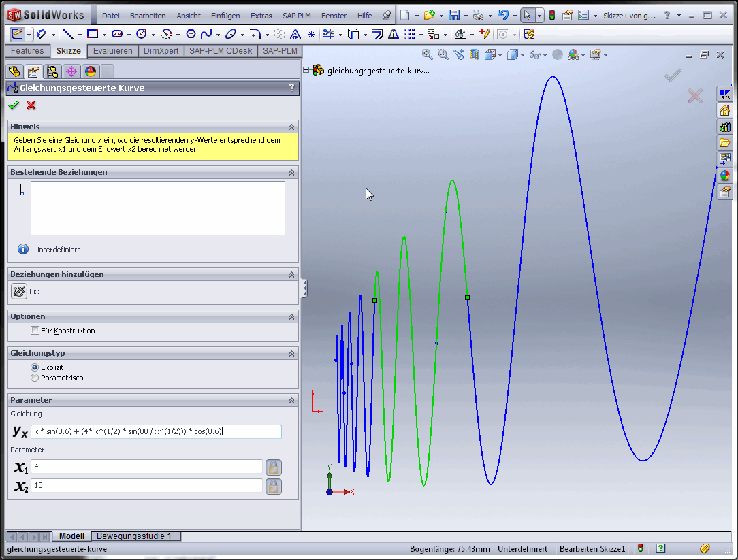
Task: Click the Undo arrow icon
Action: pyautogui.click(x=502, y=16)
